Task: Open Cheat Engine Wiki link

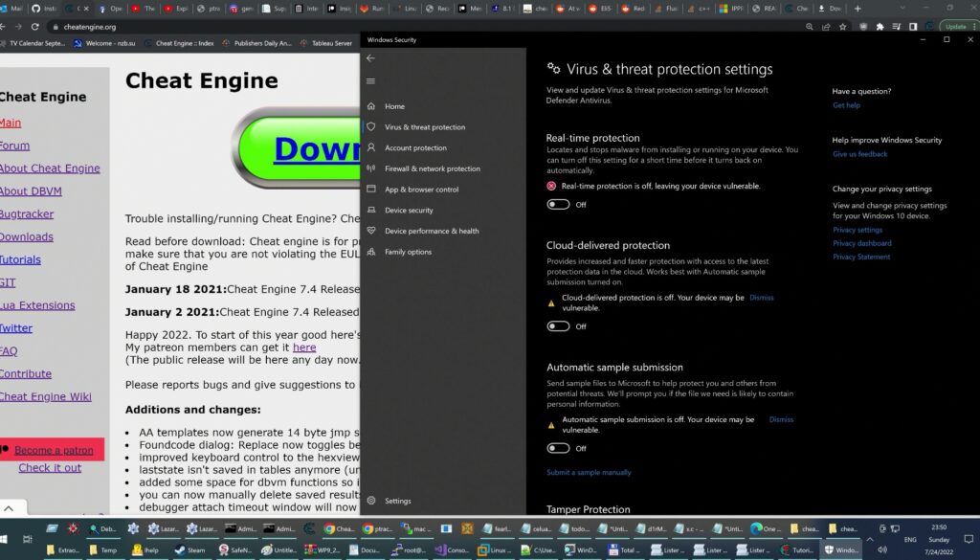Action: [45, 396]
